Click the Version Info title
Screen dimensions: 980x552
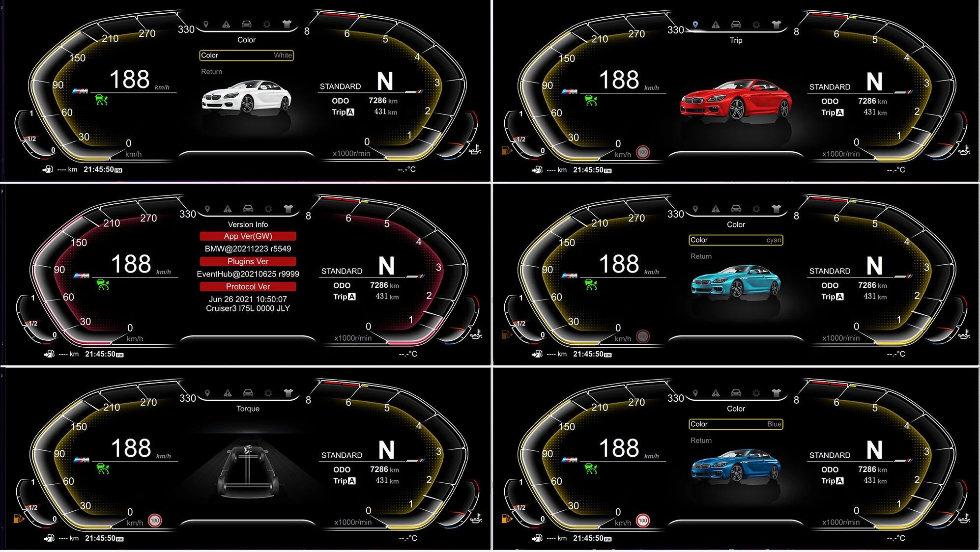click(x=248, y=224)
